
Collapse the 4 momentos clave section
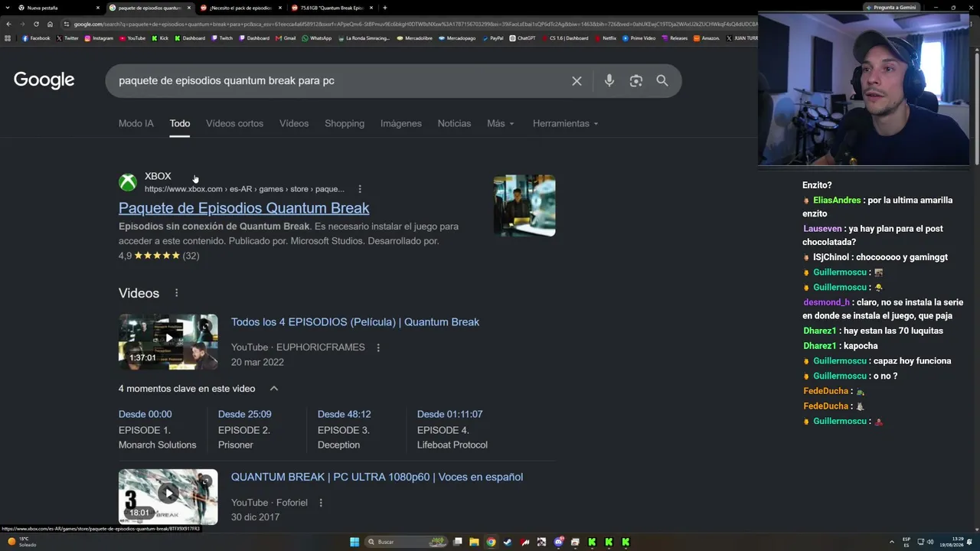point(273,389)
